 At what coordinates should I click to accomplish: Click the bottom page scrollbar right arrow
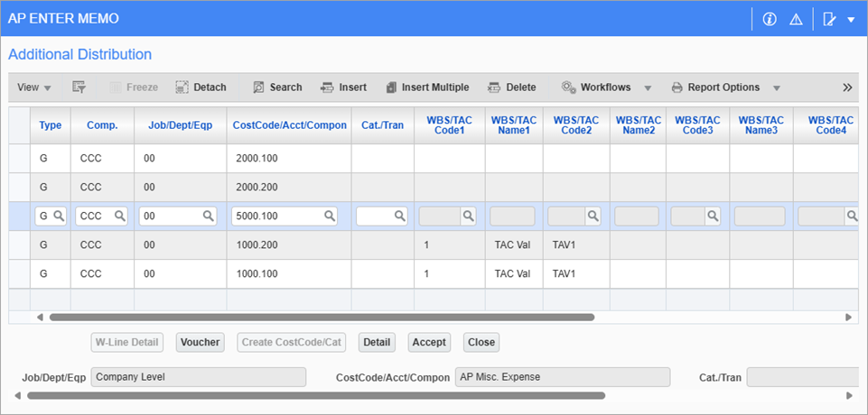[847, 396]
